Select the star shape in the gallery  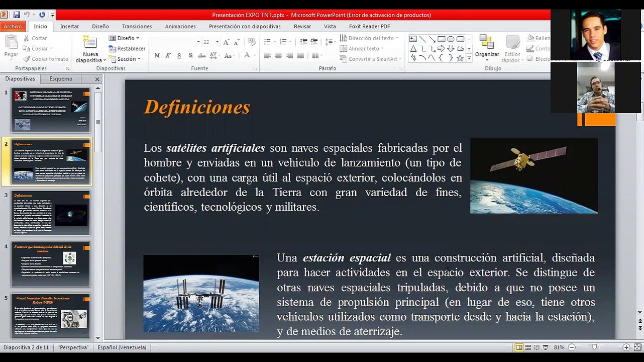click(x=460, y=58)
